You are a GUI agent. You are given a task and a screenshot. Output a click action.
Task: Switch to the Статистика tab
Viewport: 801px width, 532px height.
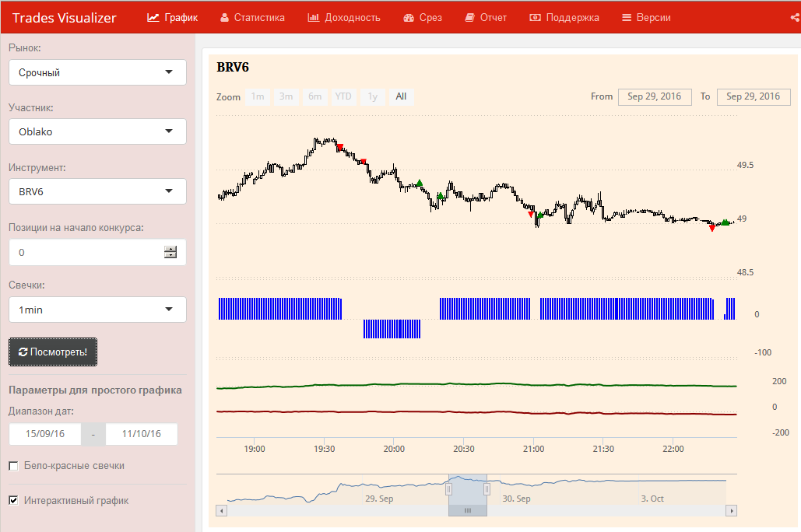(x=252, y=18)
